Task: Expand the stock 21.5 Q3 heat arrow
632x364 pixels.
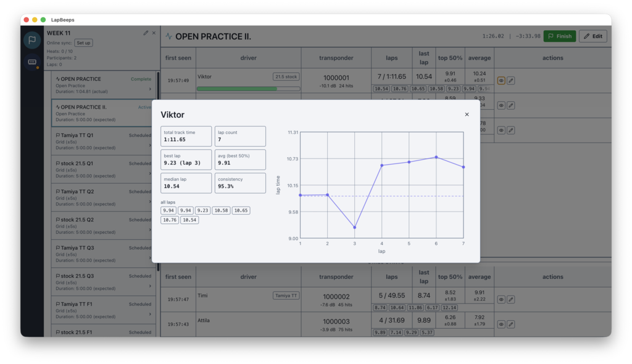Action: 150,286
